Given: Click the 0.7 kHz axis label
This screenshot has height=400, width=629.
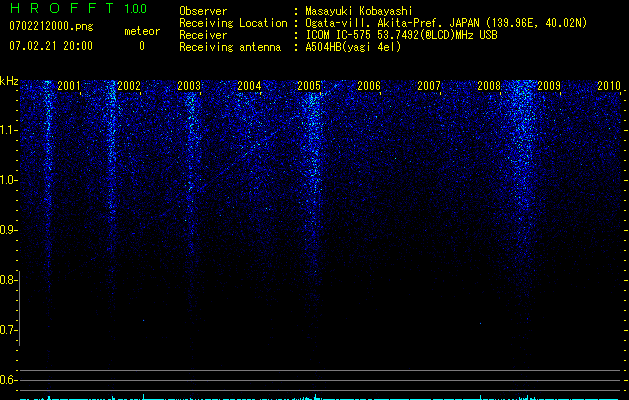Looking at the screenshot, I should (x=8, y=330).
